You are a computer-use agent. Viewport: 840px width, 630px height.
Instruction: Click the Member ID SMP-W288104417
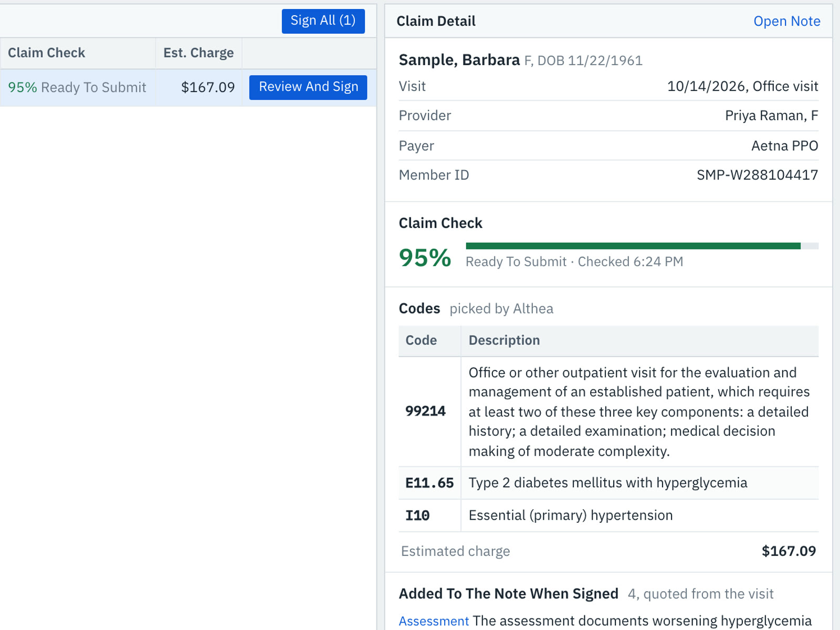pos(757,175)
